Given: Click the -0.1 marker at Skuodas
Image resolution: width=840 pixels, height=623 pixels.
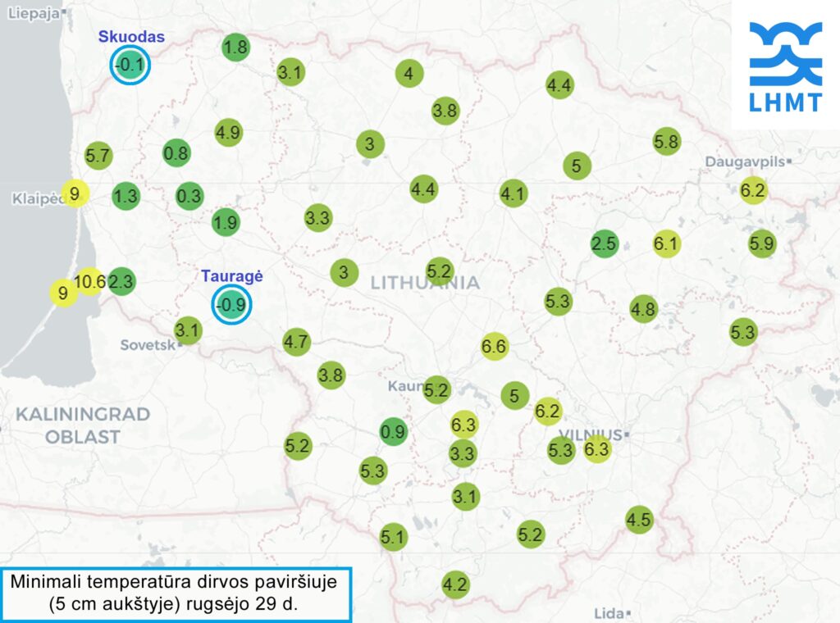Looking at the screenshot, I should pyautogui.click(x=131, y=66).
